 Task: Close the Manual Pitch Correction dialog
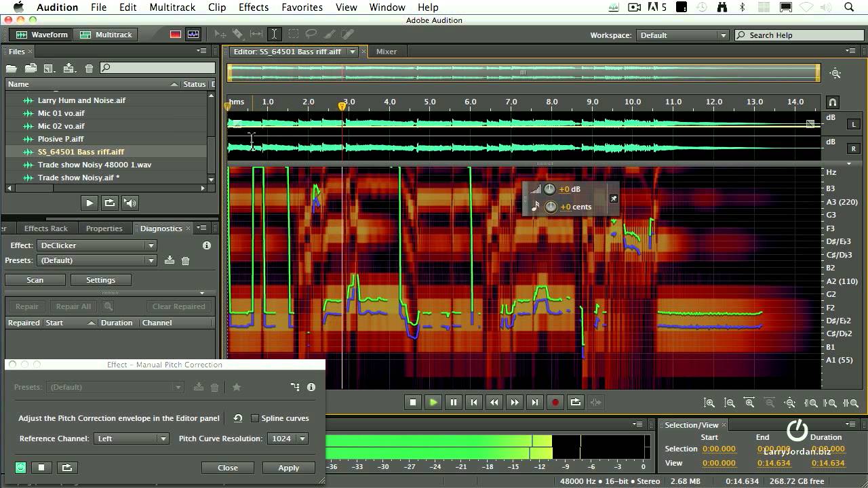click(x=228, y=468)
